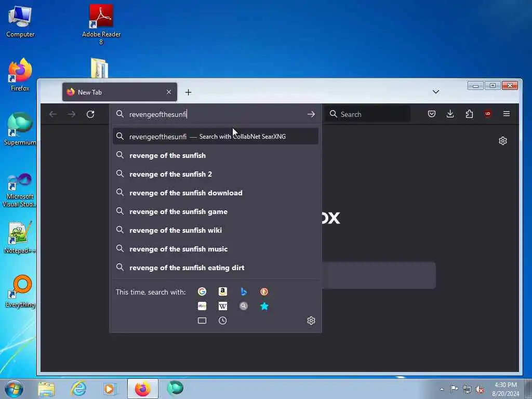
Task: Search this time with Amazon
Action: click(222, 291)
